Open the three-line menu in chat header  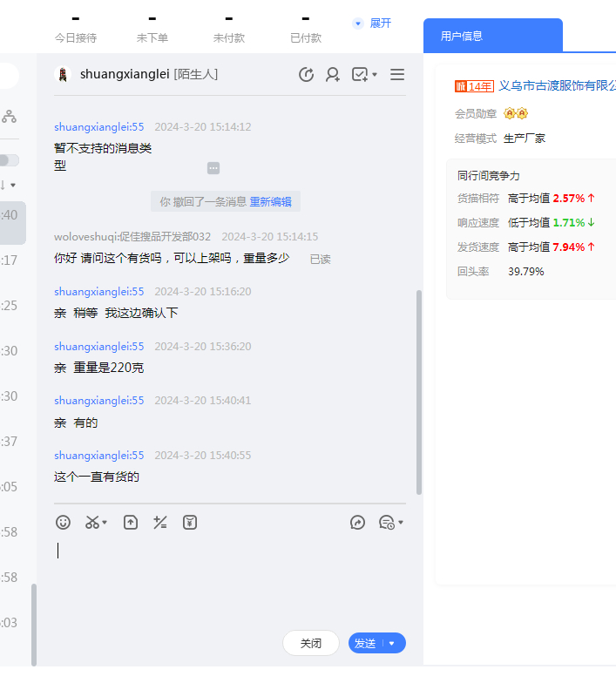(x=397, y=75)
